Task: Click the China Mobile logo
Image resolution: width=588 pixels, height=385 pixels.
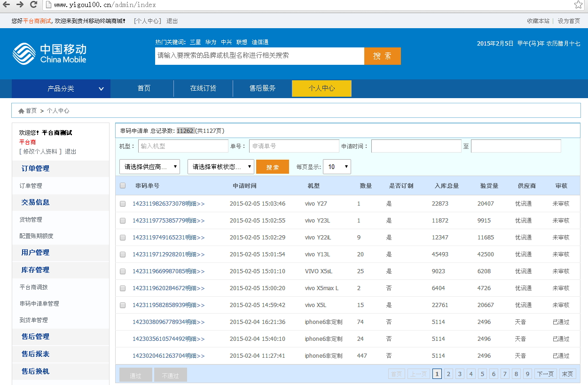Action: 49,54
